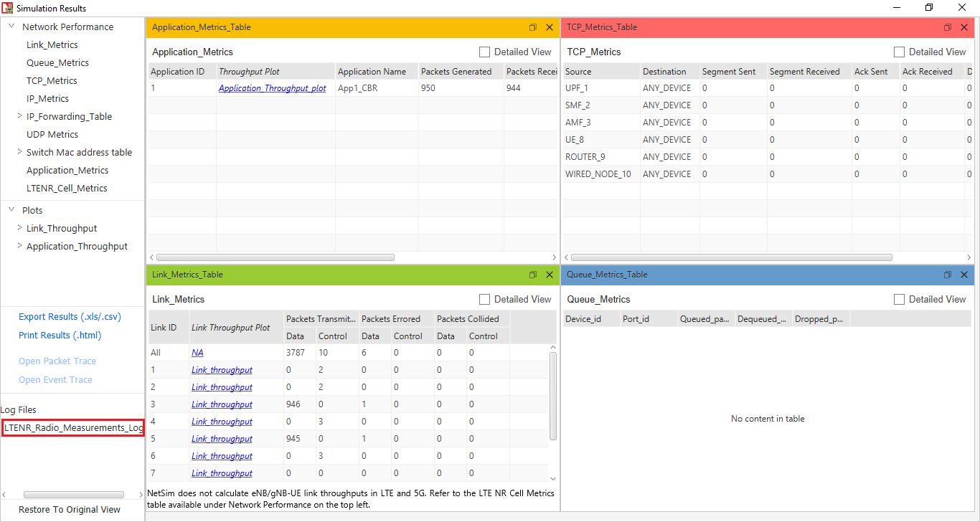980x522 pixels.
Task: Click the Application_Metrics horizontal scrollbar
Action: 275,257
